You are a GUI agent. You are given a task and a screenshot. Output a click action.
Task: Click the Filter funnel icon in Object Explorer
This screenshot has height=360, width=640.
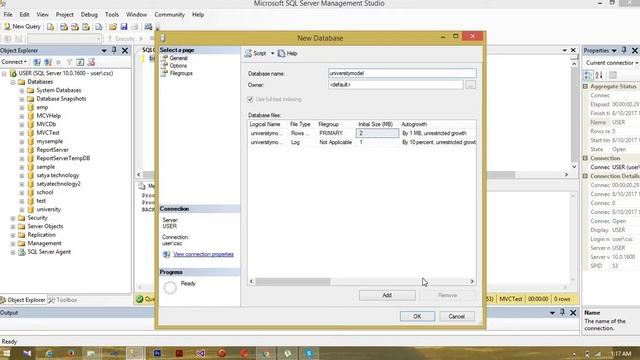(69, 62)
